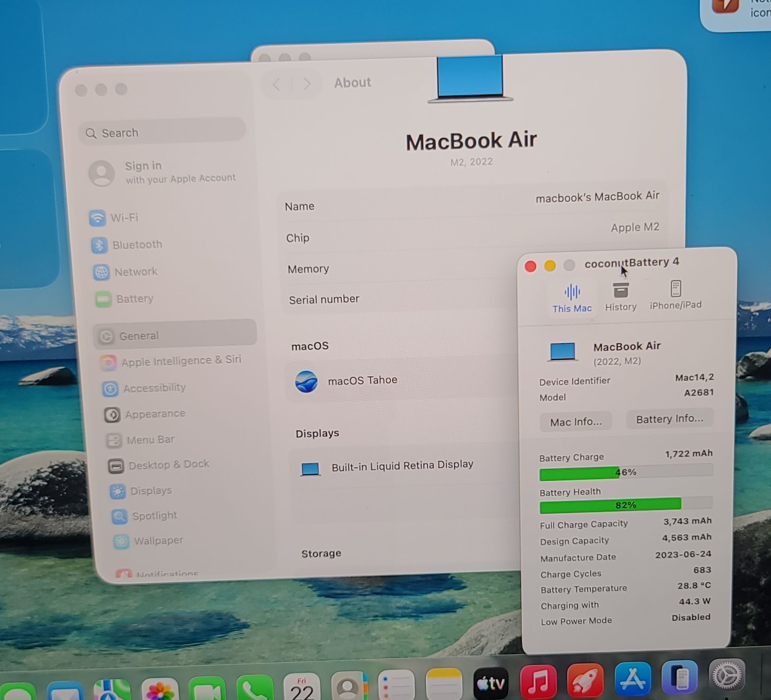Open Apple Intelligence & Siri settings
The width and height of the screenshot is (771, 700).
coord(171,361)
